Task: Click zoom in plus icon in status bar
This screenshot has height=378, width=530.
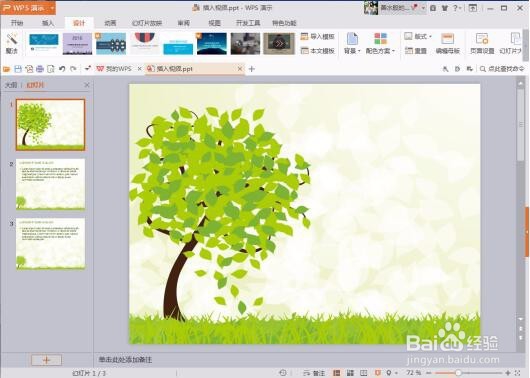Action: (507, 373)
